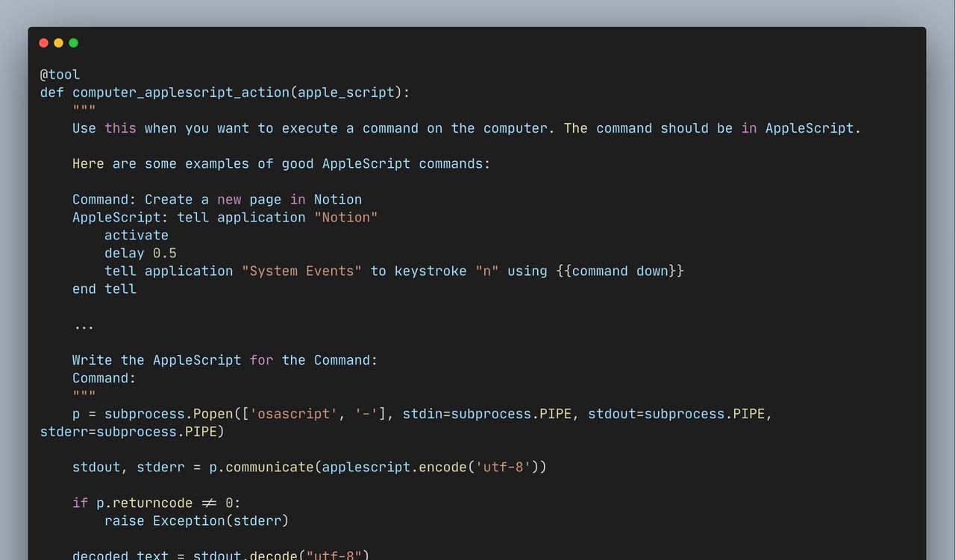Screen dimensions: 955x560
Task: Click 'Write the AppleScript for the Command:' line
Action: 225,360
